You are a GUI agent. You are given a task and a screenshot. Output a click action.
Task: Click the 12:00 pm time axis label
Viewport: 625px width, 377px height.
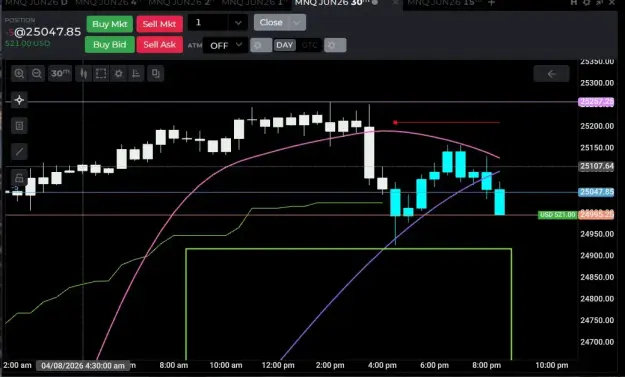(x=278, y=365)
